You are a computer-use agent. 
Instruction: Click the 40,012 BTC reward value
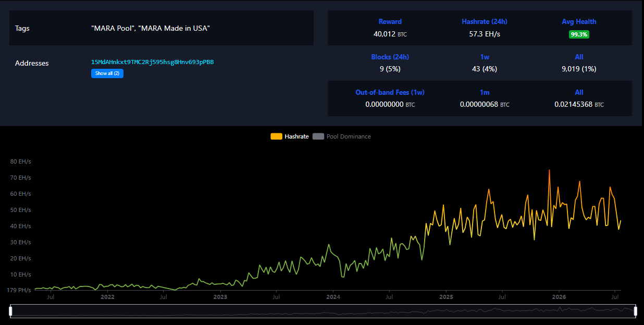tap(390, 34)
